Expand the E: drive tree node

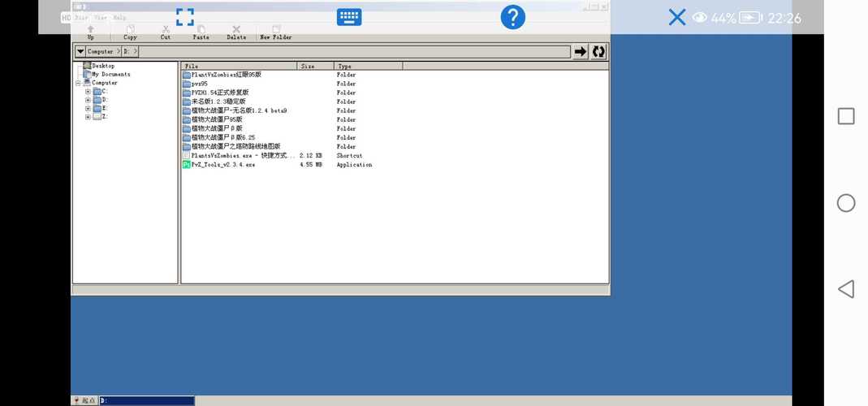pyautogui.click(x=88, y=109)
